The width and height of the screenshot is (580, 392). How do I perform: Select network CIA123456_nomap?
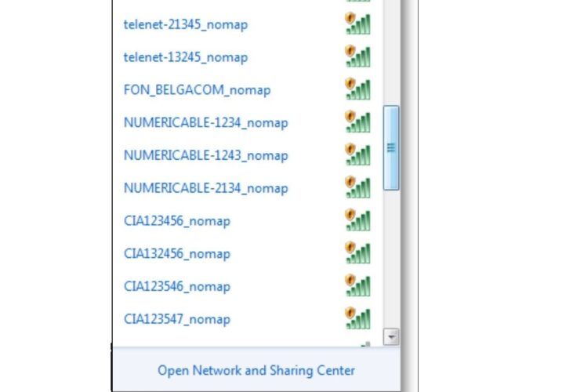coord(177,221)
